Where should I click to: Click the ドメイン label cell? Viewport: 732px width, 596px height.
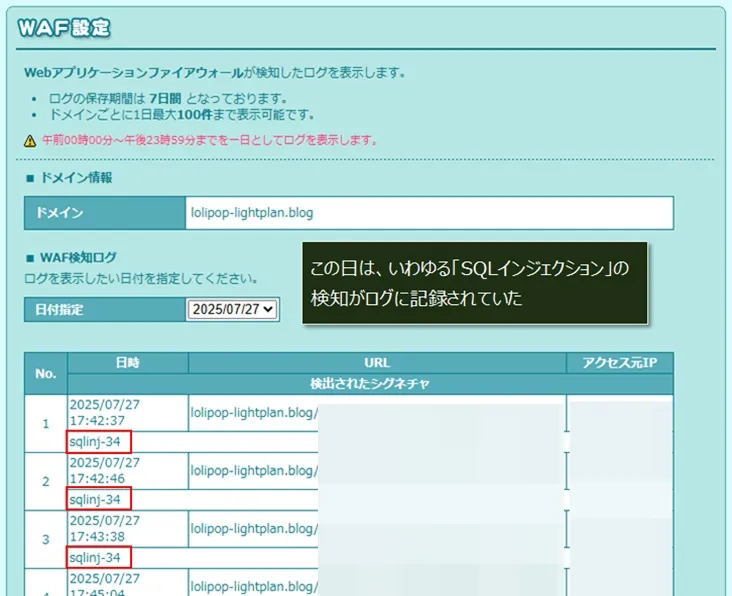(x=105, y=213)
